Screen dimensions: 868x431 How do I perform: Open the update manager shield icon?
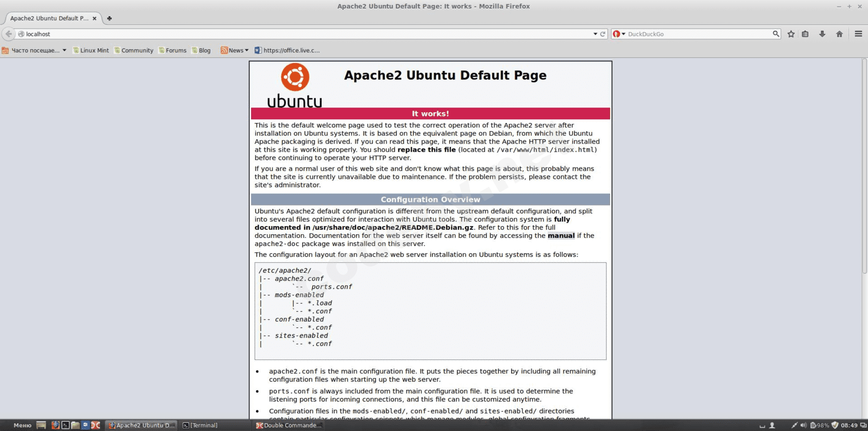(835, 426)
